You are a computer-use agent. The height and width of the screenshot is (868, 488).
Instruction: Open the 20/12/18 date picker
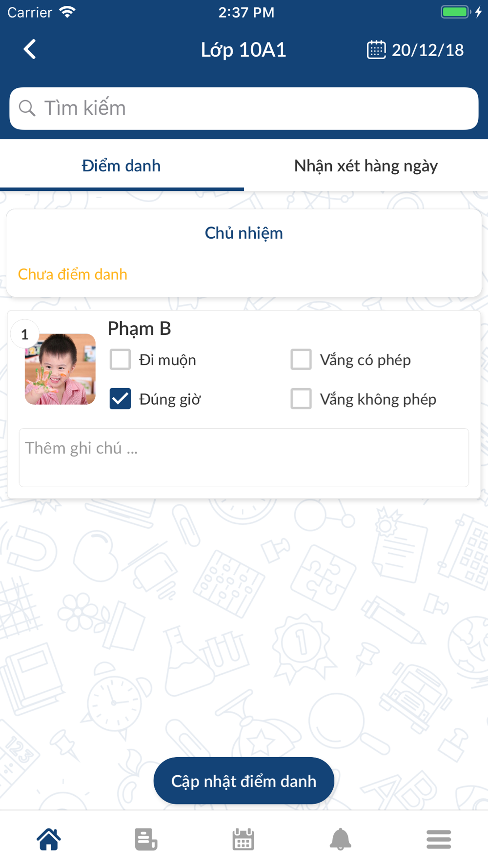coord(427,50)
